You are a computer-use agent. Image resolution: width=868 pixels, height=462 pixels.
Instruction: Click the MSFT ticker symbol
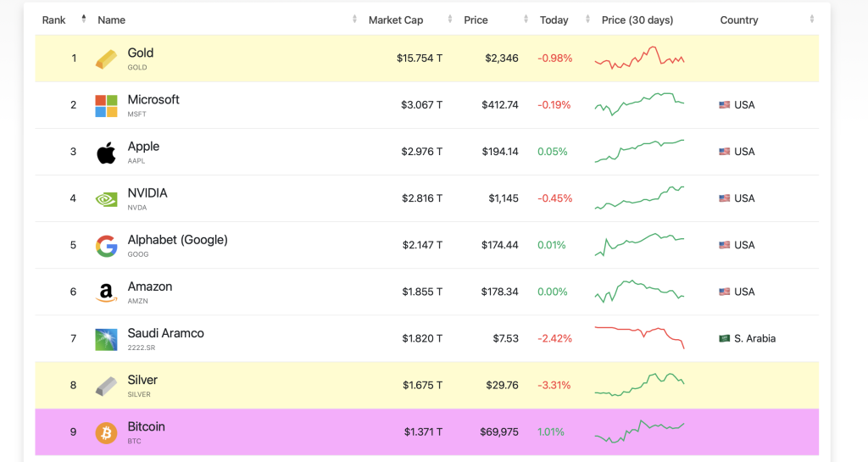tap(136, 114)
